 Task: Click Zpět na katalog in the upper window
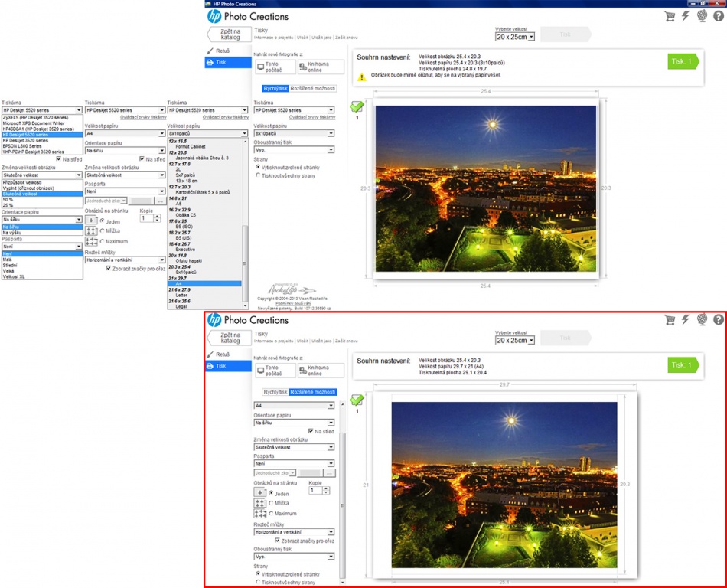(x=230, y=34)
